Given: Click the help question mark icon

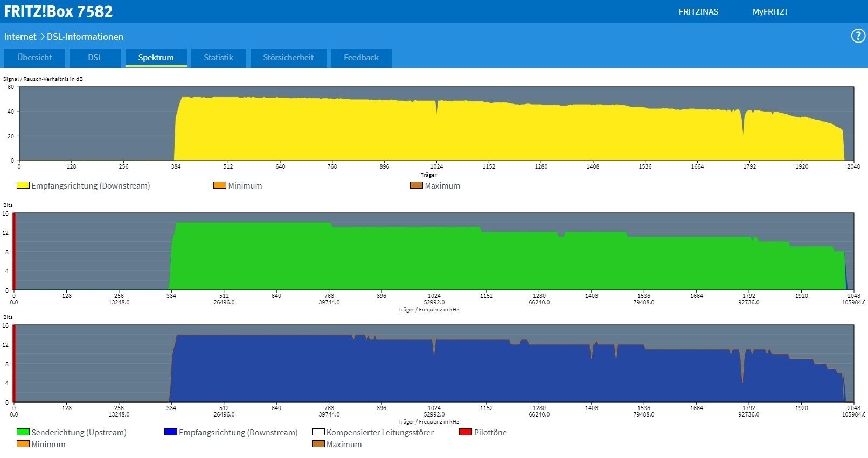Looking at the screenshot, I should pos(857,36).
